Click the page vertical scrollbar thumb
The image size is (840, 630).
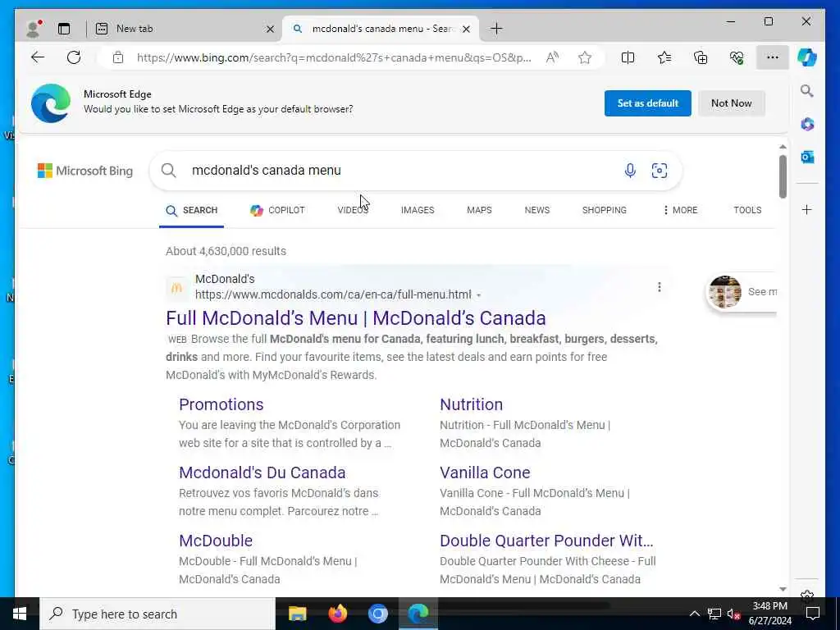pyautogui.click(x=783, y=176)
